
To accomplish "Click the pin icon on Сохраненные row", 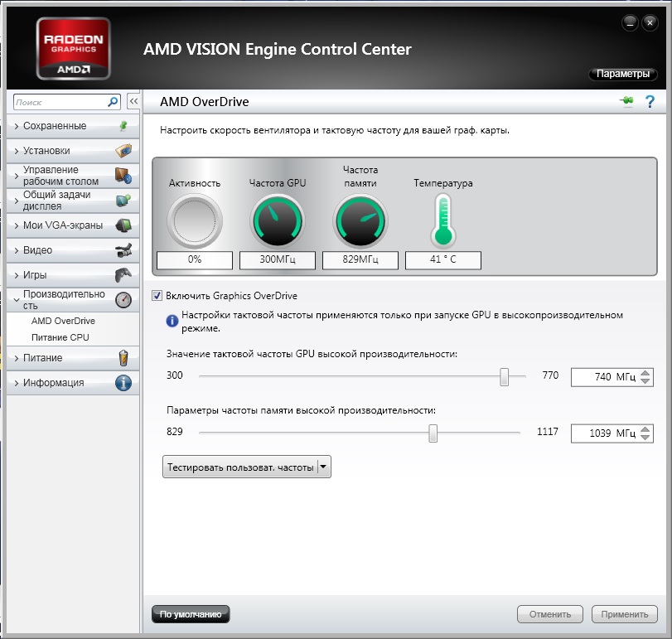I will (123, 126).
